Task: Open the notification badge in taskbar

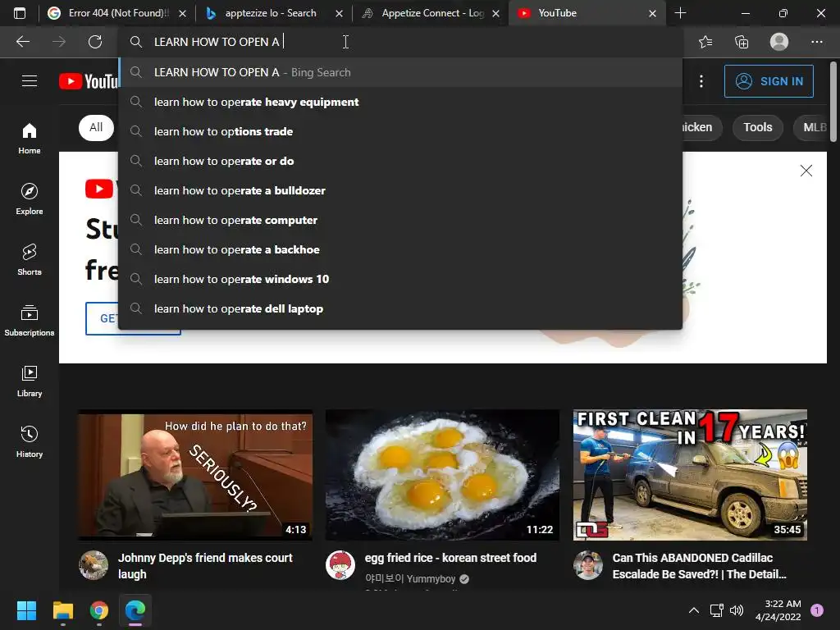Action: (817, 610)
